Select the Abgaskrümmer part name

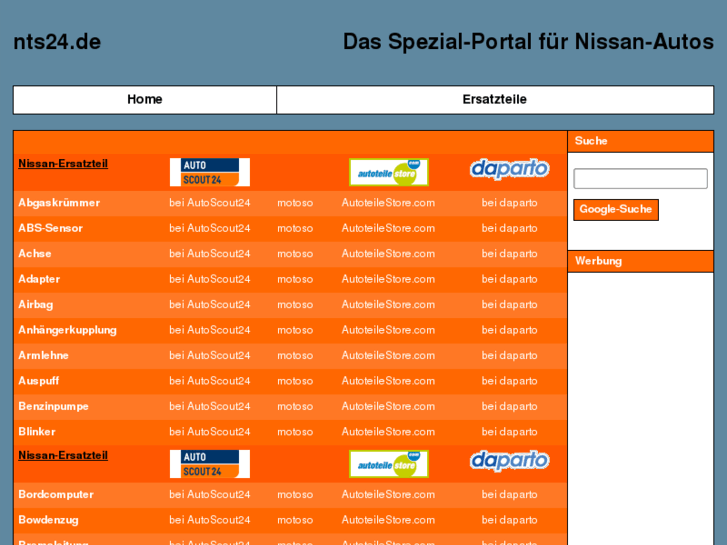(59, 203)
